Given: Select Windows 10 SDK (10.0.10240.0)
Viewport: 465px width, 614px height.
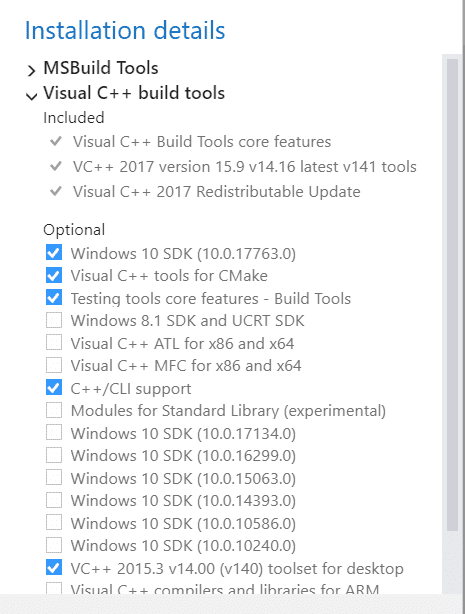Looking at the screenshot, I should [x=54, y=545].
